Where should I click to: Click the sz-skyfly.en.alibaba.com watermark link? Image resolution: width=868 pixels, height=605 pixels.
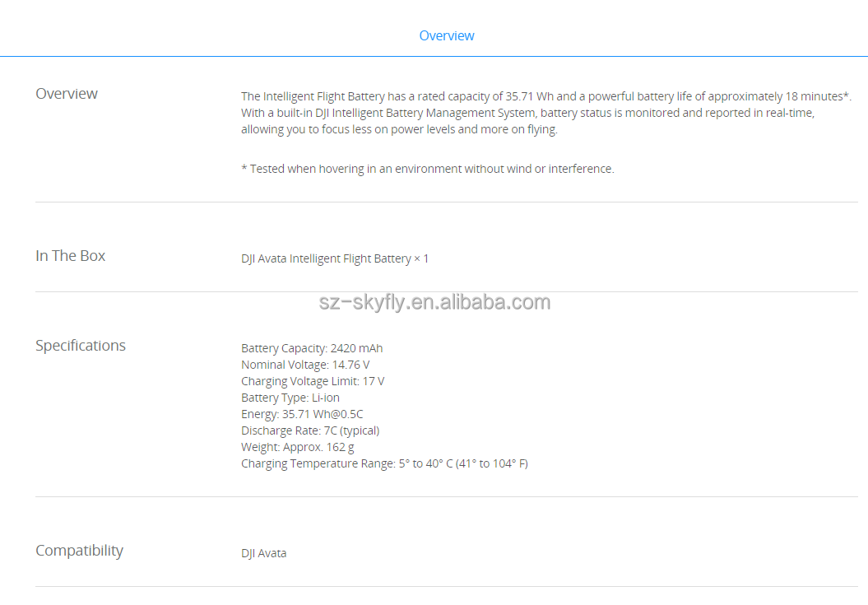pyautogui.click(x=434, y=302)
